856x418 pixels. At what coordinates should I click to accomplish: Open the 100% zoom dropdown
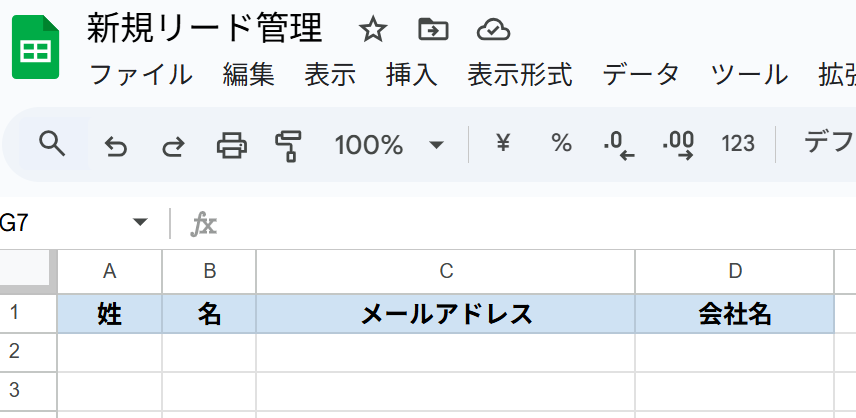coord(389,145)
